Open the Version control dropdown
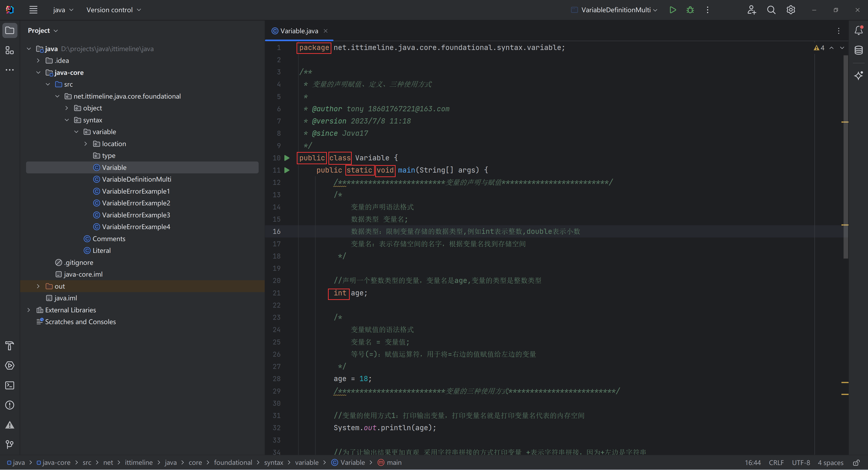The image size is (868, 470). point(113,10)
